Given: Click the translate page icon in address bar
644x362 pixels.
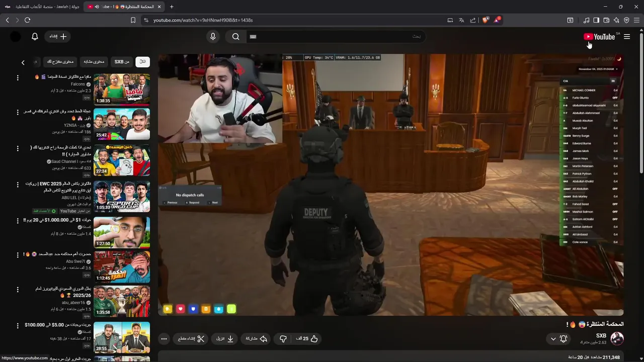Looking at the screenshot, I should (461, 20).
